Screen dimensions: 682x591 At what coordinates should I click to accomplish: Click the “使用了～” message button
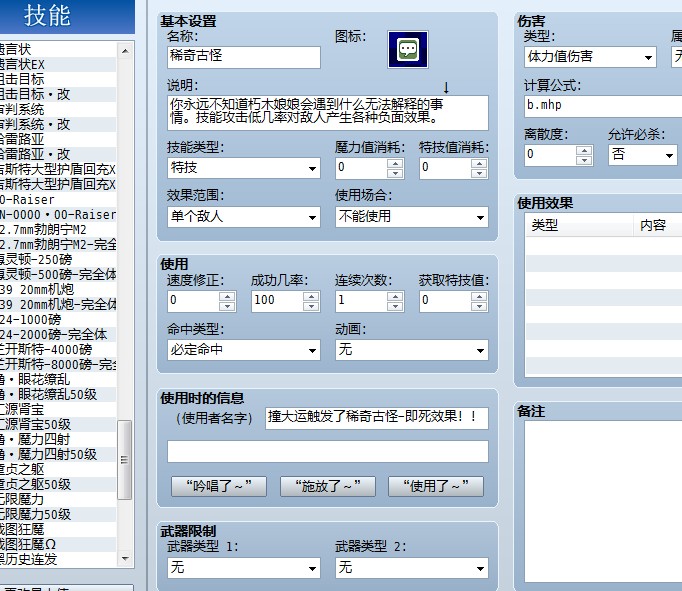click(436, 486)
